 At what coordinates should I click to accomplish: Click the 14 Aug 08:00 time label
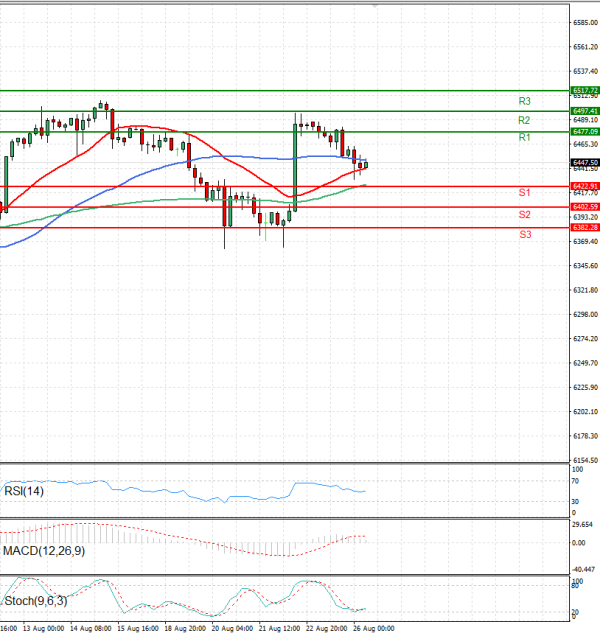point(91,629)
